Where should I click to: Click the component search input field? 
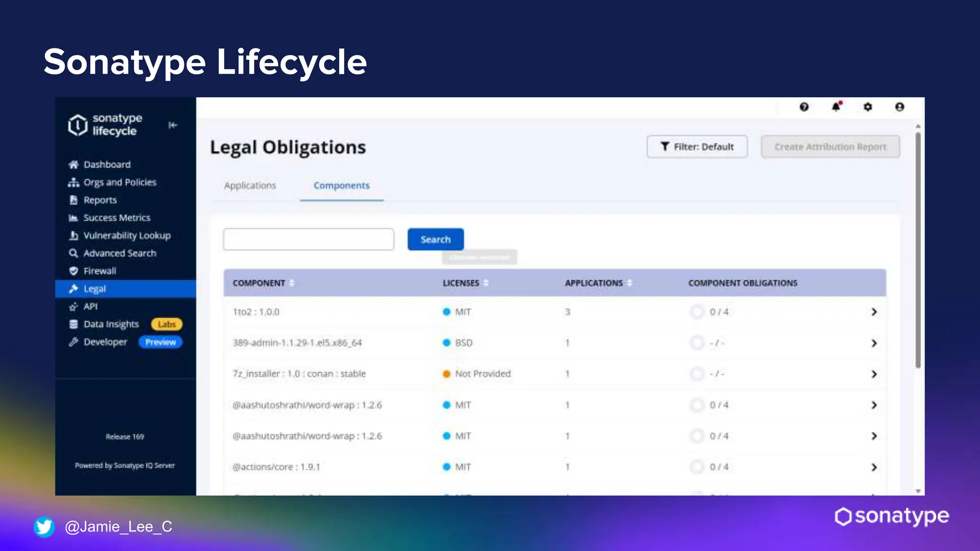309,239
